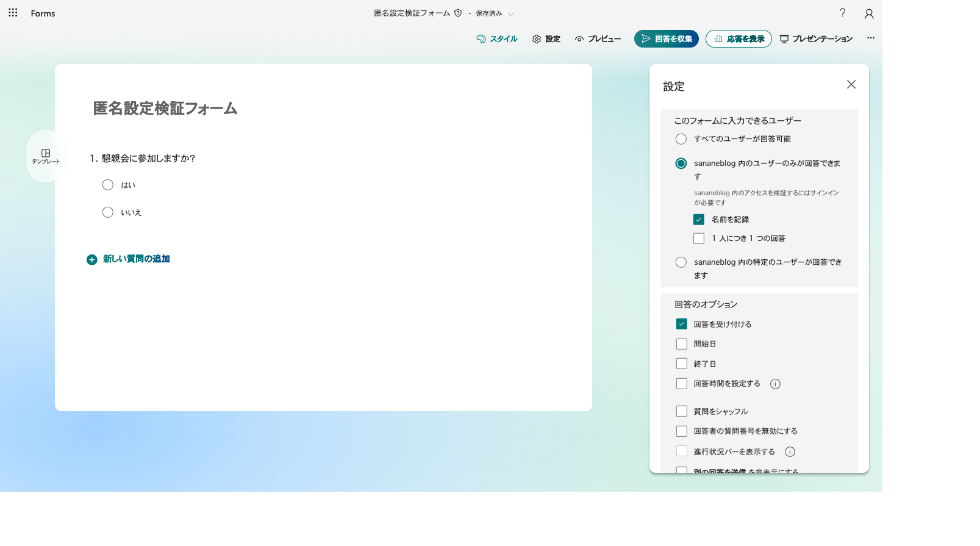Screen dimensions: 980x546
Task: Open the more options ellipsis menu
Action: tap(871, 38)
